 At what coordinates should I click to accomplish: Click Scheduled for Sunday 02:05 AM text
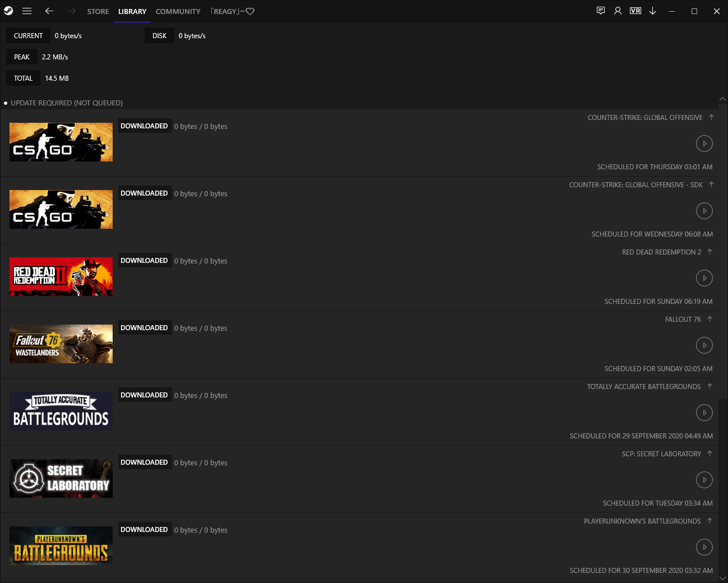[658, 369]
